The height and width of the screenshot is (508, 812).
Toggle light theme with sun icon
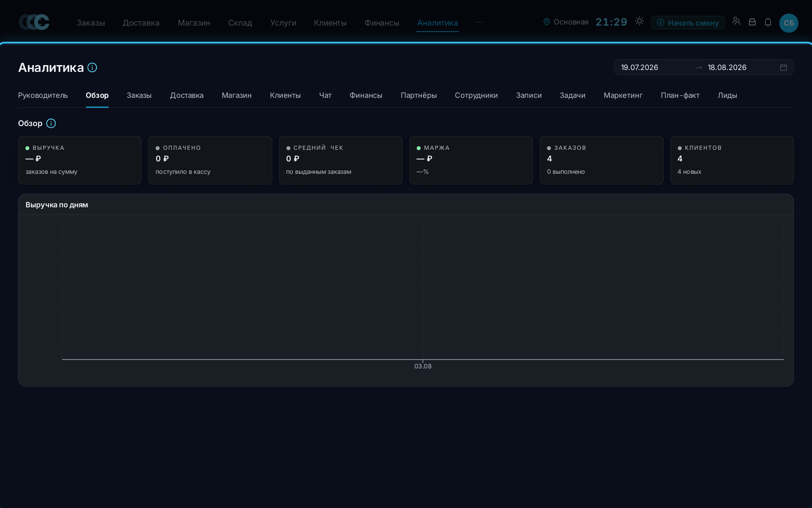click(639, 21)
